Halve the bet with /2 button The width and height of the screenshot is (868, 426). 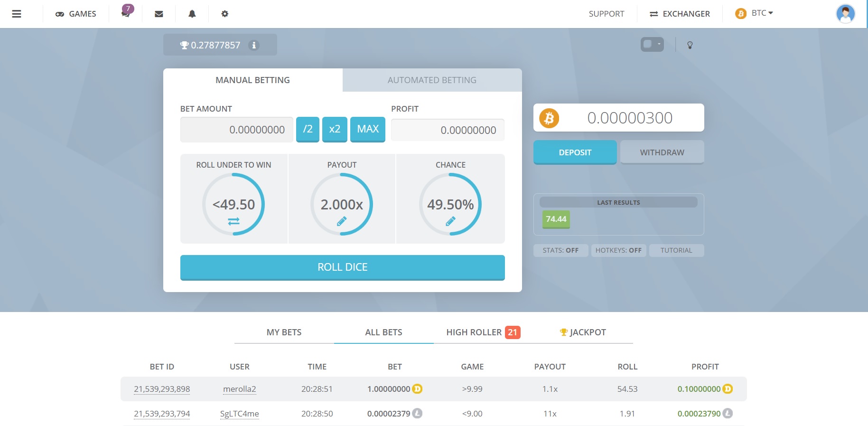click(308, 129)
